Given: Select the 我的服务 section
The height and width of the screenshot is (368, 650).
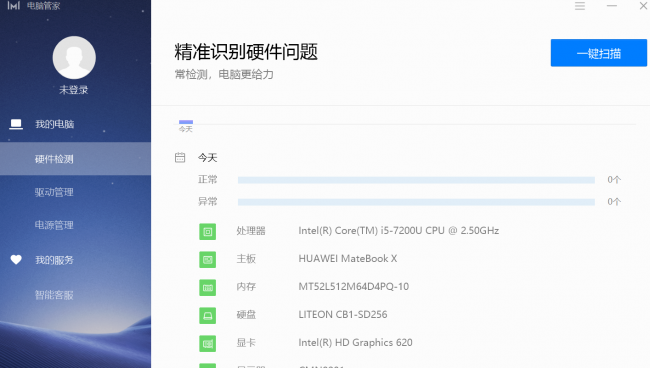Looking at the screenshot, I should 54,260.
